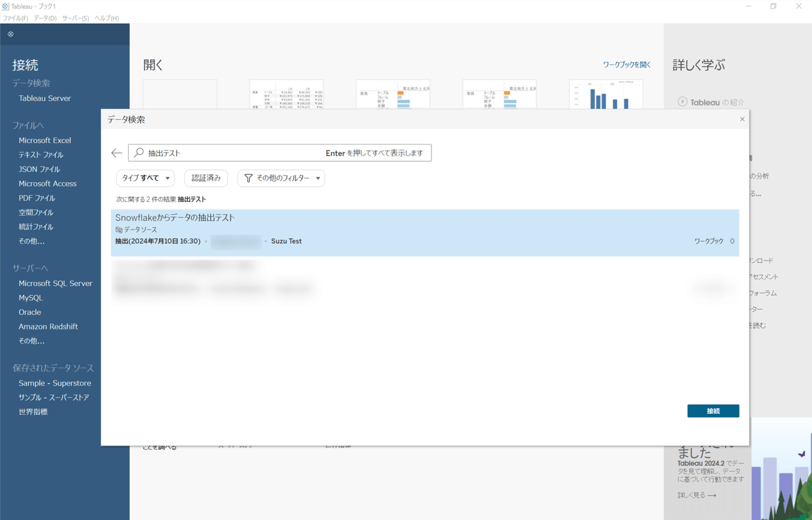Click the back arrow in data search dialog
The image size is (812, 520).
tap(117, 153)
